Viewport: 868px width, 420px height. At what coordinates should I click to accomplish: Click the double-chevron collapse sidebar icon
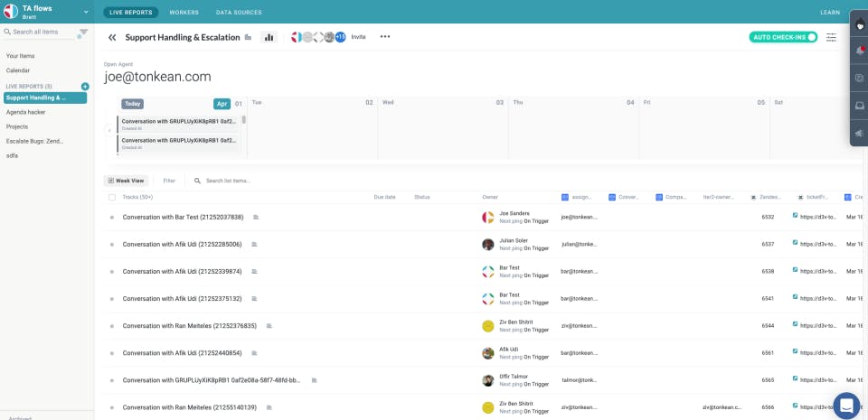[112, 37]
